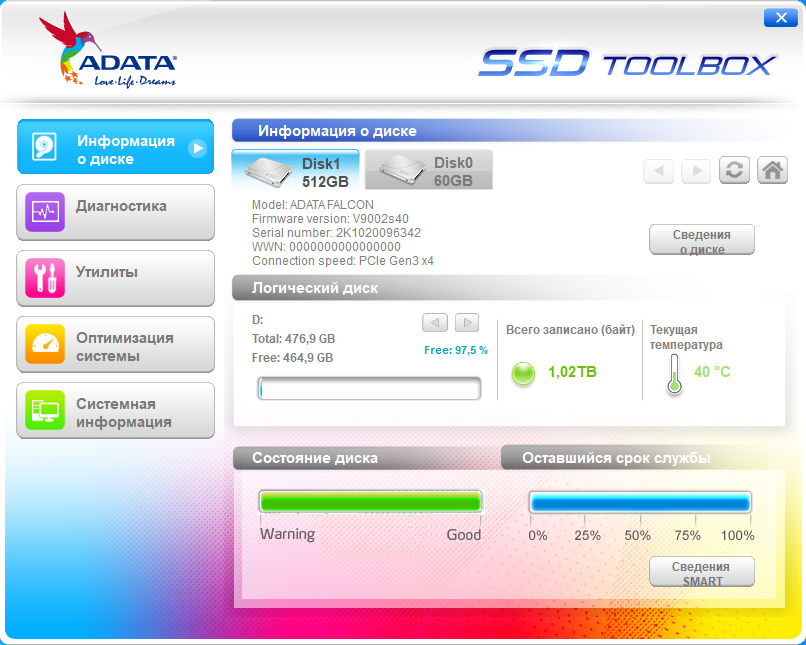Click the previous disk arrow button
806x645 pixels.
tap(658, 171)
